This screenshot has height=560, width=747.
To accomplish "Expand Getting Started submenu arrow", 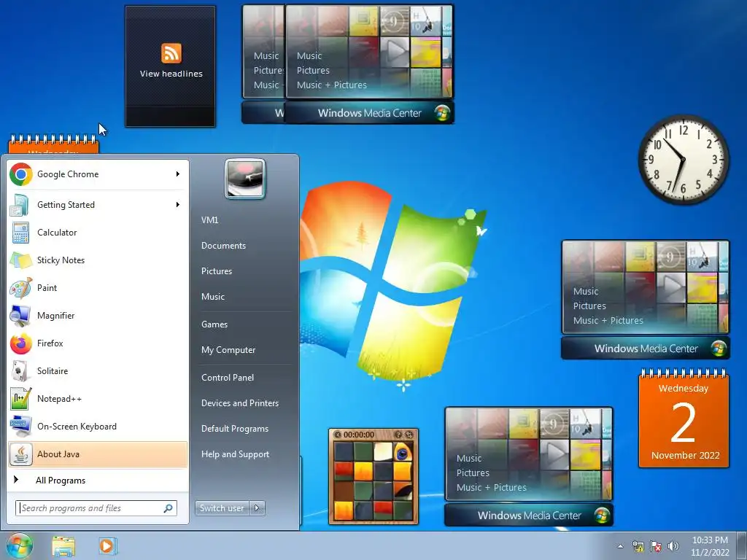I will point(178,205).
